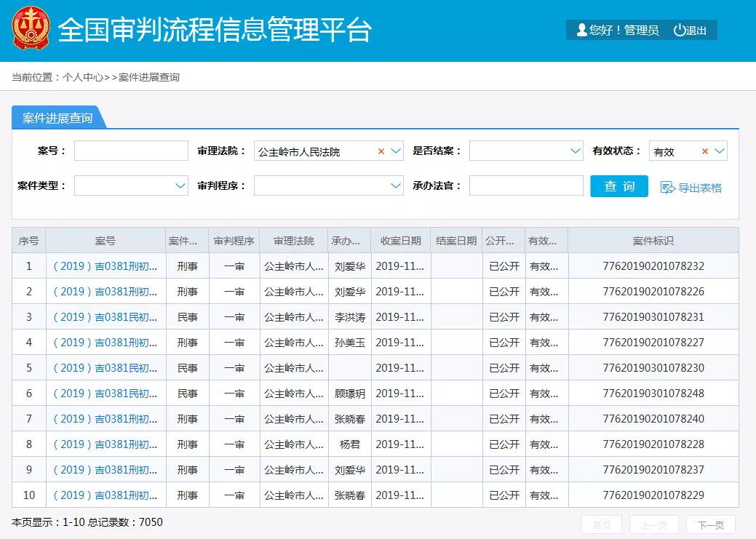
Task: Click the 审理法院 column header
Action: 294,241
